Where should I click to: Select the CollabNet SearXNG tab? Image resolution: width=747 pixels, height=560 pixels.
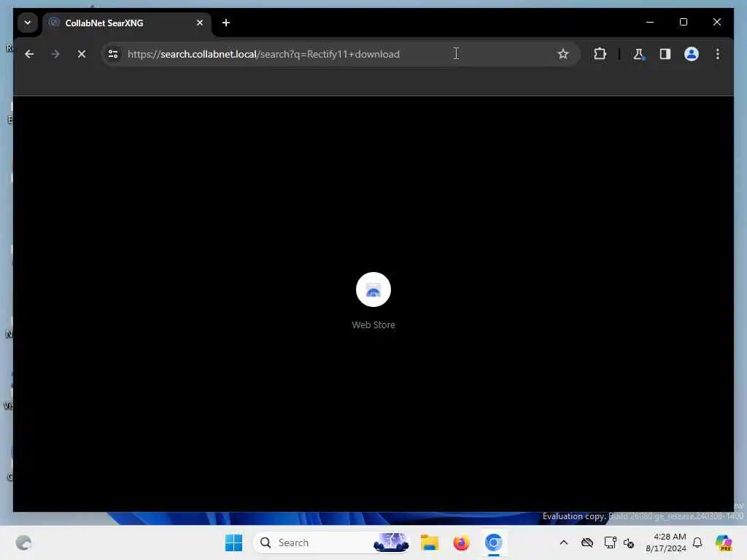coord(126,23)
